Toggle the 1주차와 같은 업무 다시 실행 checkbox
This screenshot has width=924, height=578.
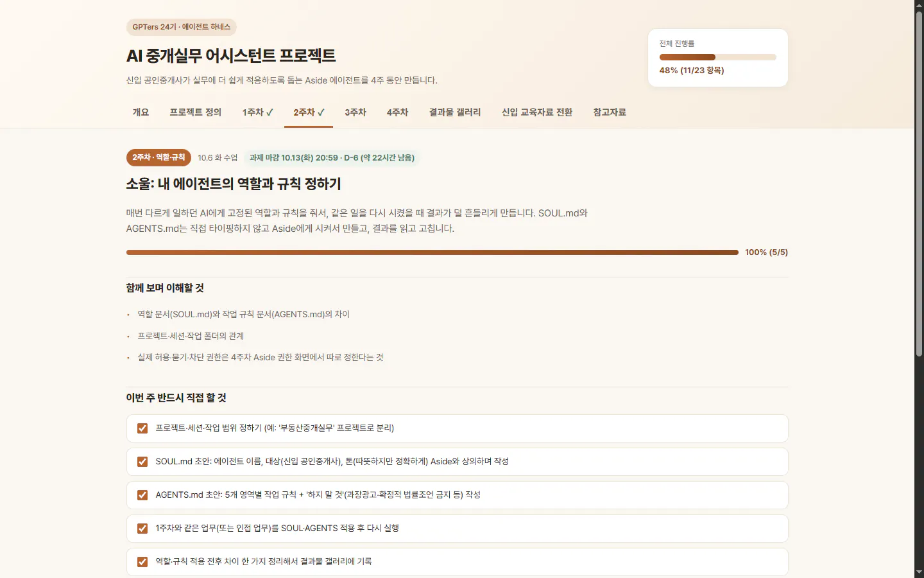click(x=142, y=529)
